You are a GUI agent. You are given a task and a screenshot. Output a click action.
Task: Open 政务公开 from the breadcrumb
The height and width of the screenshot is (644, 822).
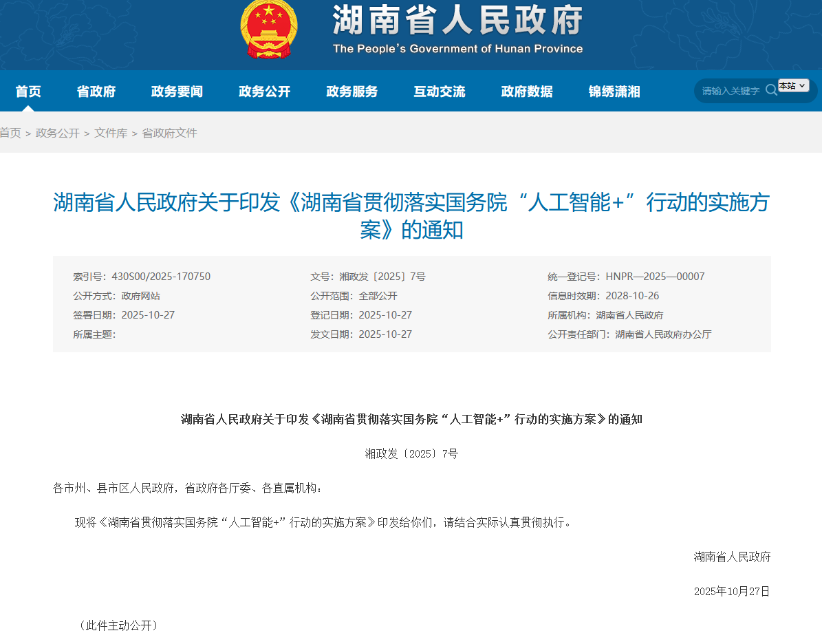click(58, 133)
